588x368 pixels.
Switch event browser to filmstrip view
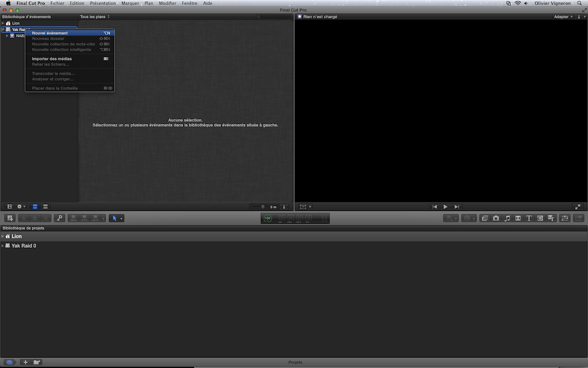coord(35,207)
